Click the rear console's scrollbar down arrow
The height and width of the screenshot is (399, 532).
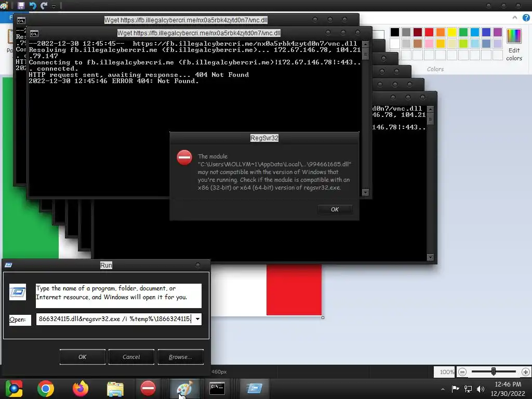click(x=430, y=257)
